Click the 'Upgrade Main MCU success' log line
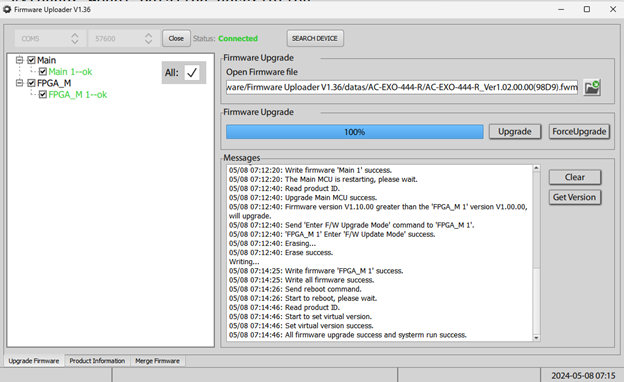The image size is (624, 382). coord(303,198)
